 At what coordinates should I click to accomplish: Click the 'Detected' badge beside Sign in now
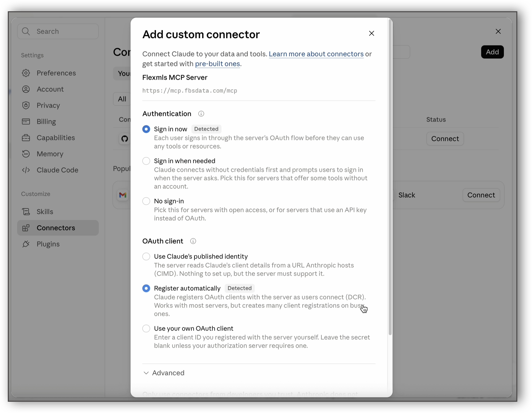click(206, 129)
